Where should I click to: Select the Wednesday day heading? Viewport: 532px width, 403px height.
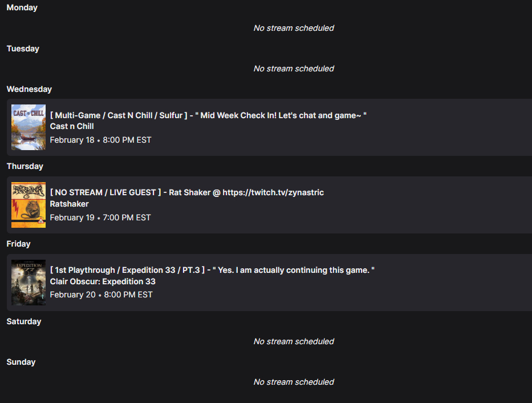click(x=29, y=89)
